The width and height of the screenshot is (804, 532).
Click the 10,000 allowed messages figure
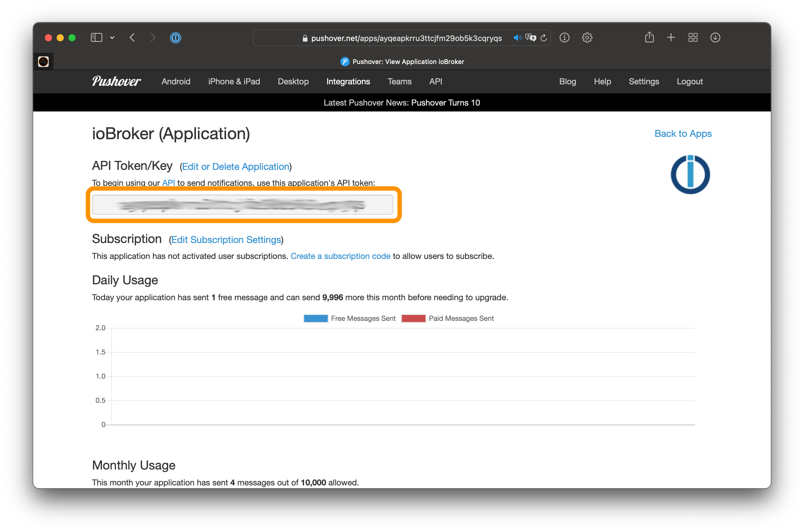(x=313, y=482)
